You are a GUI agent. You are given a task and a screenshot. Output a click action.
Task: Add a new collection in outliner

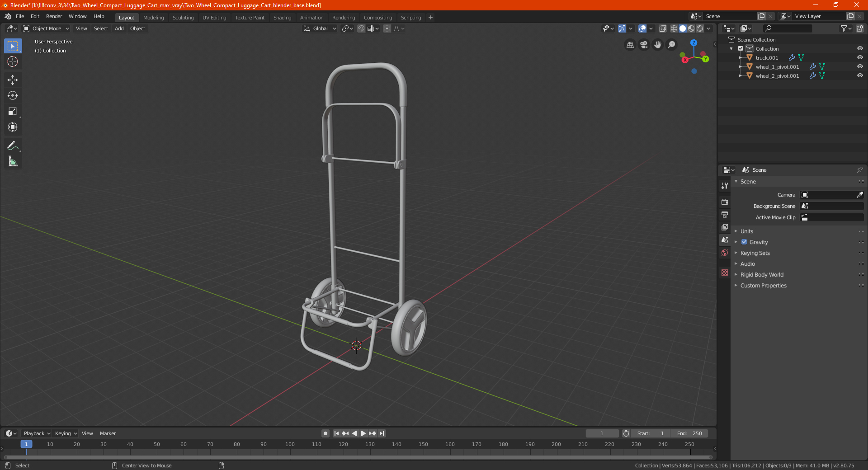pos(860,28)
